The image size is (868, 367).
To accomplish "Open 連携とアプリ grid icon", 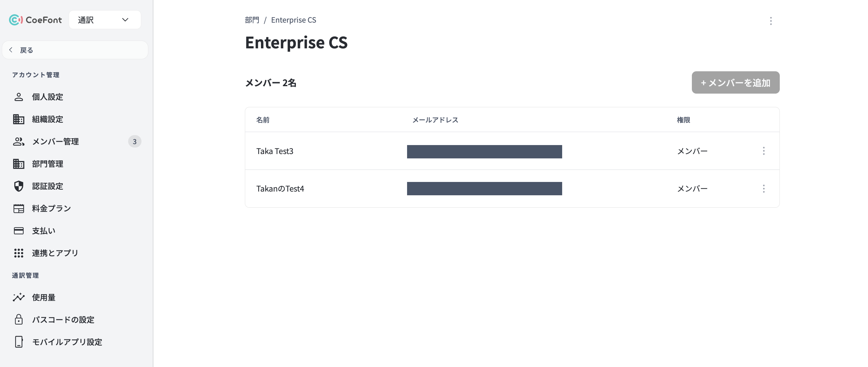I will point(19,253).
